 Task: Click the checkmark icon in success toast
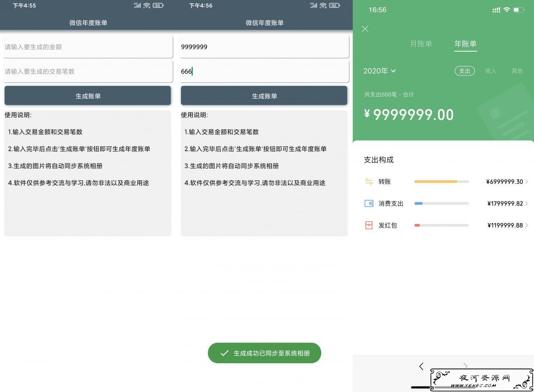tap(224, 353)
